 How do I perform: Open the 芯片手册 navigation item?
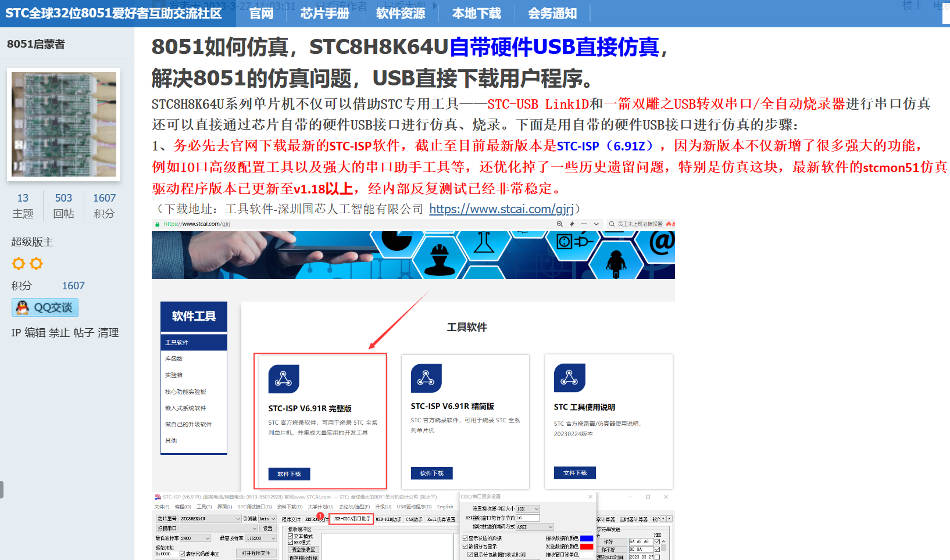(x=324, y=13)
